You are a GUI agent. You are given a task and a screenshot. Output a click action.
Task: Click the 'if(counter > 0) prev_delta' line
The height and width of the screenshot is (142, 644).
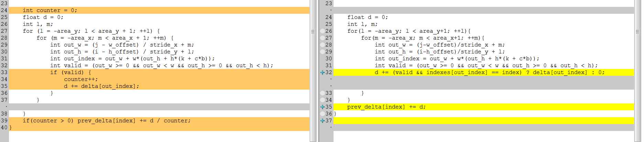[x=159, y=121]
